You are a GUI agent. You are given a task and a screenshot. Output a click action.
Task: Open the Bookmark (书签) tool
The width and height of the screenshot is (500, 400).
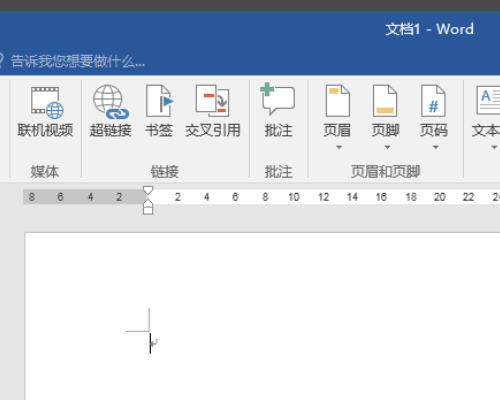159,101
